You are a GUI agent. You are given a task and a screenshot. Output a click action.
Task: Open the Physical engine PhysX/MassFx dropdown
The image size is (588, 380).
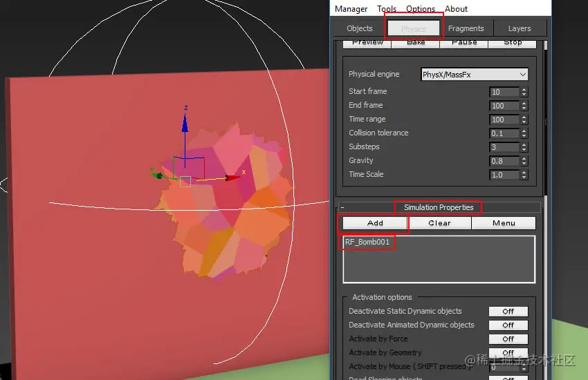click(475, 75)
